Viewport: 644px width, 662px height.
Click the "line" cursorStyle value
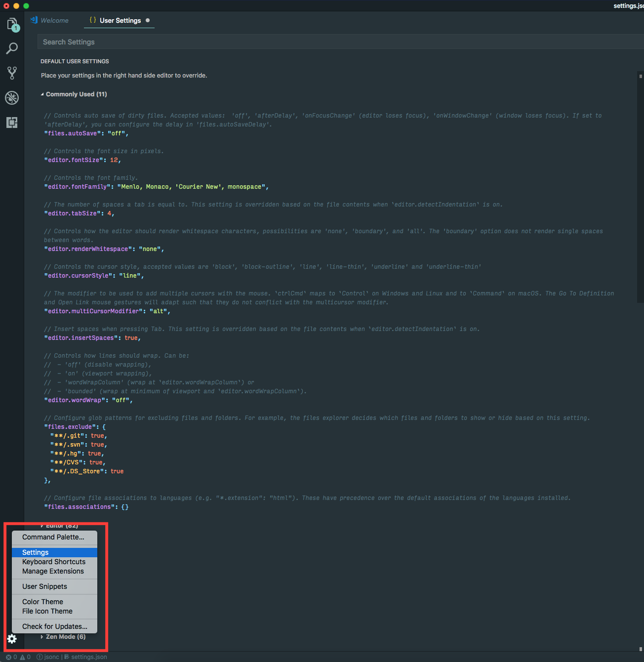[129, 276]
